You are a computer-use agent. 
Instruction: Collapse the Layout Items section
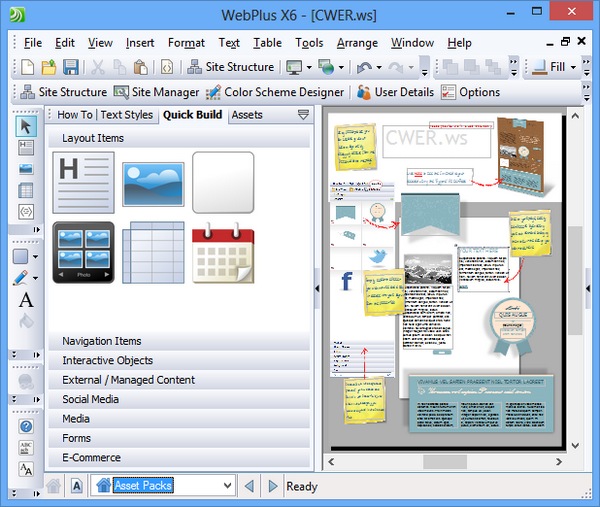(179, 138)
